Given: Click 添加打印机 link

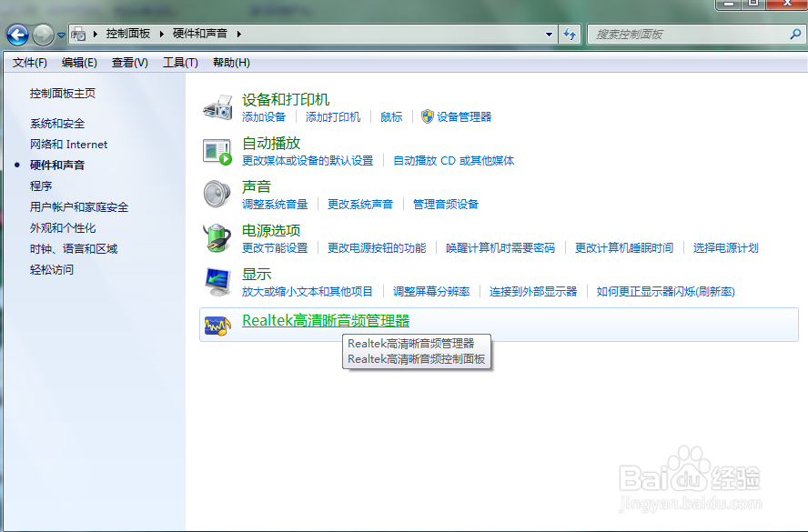Looking at the screenshot, I should pyautogui.click(x=333, y=117).
